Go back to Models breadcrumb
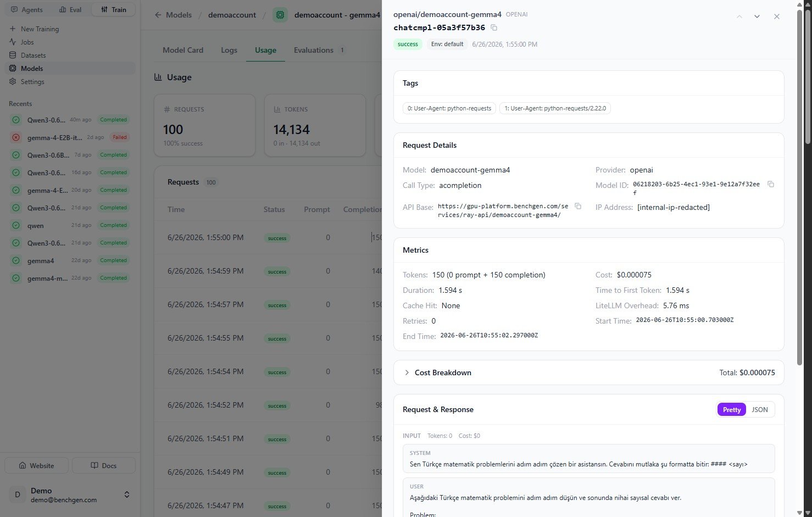 pos(173,15)
